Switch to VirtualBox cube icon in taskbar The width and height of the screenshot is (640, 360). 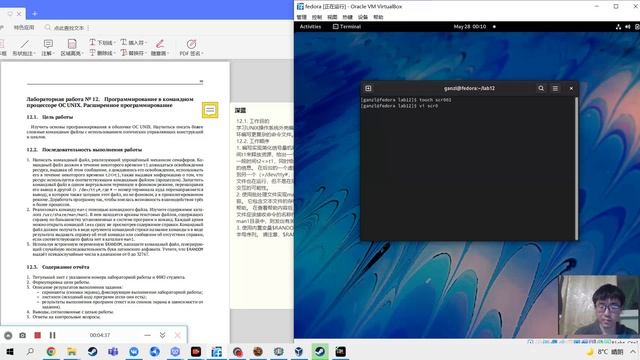(x=299, y=351)
